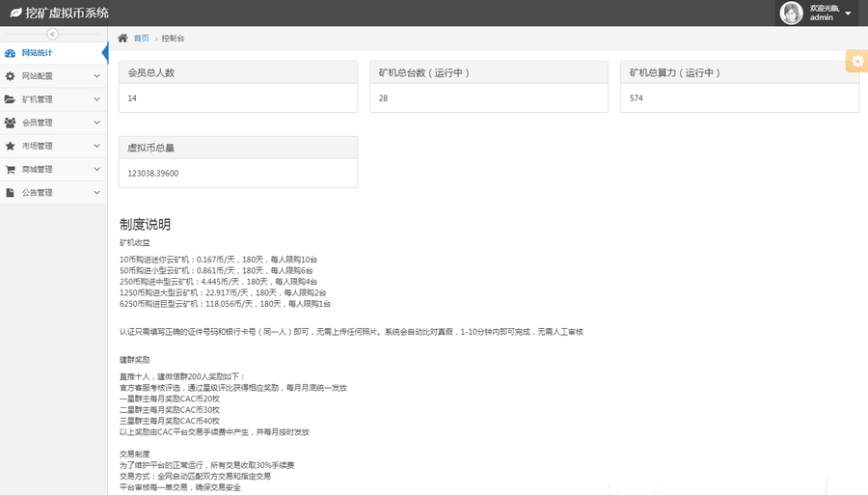Click the shopping cart icon beside 商城管理
Screen dimensions: 868x495
[10, 169]
